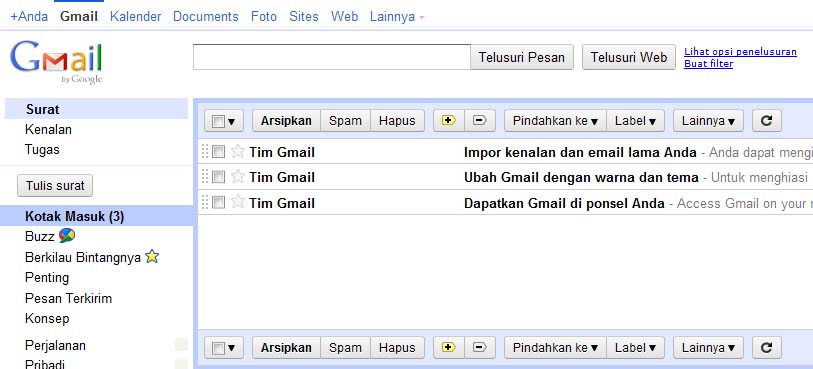813x369 pixels.
Task: Open bottom select dropdown arrow next to checkbox
Action: click(x=232, y=348)
